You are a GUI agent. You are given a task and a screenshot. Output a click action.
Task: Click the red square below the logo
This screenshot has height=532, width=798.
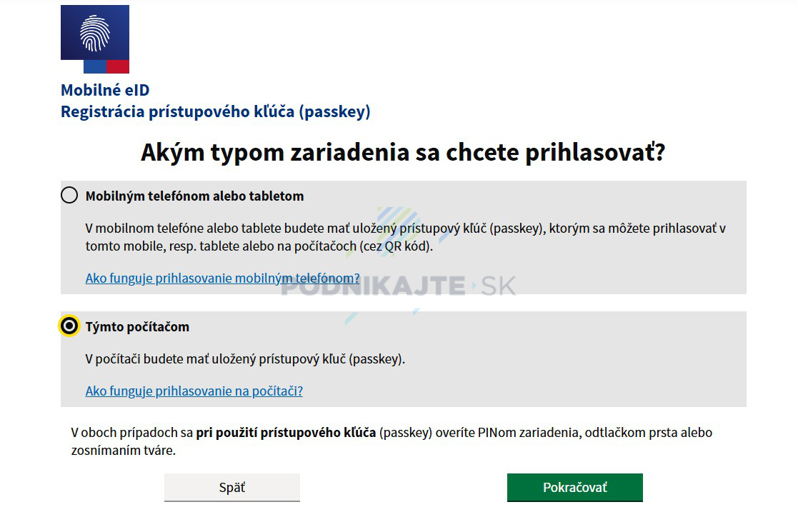tap(118, 66)
